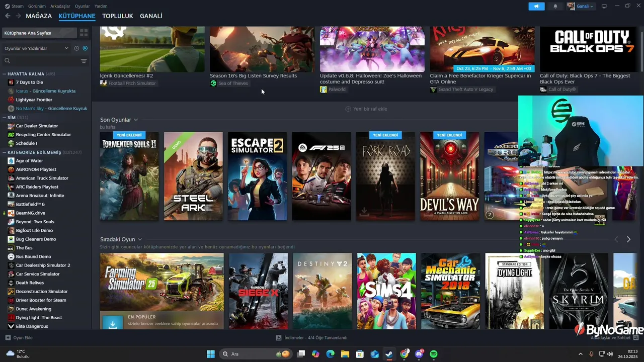Click Farming Simulator download arrow icon
The image size is (644, 362).
tap(113, 323)
